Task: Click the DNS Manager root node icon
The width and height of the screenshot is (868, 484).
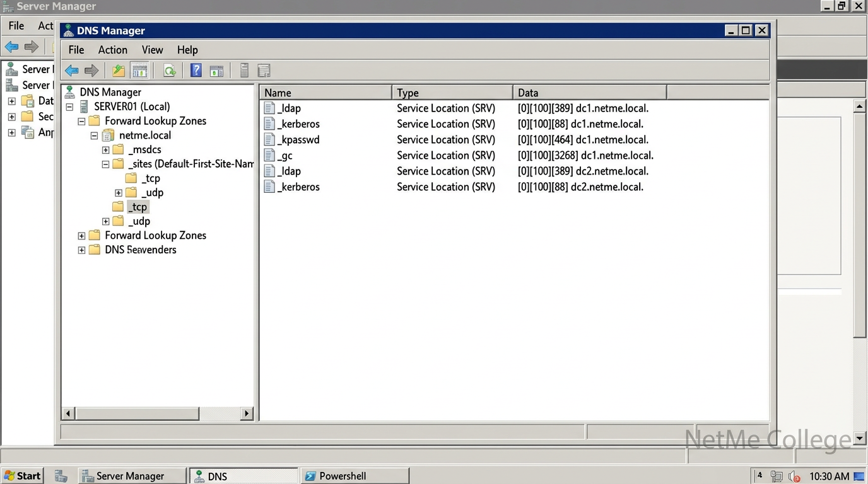Action: pyautogui.click(x=70, y=92)
